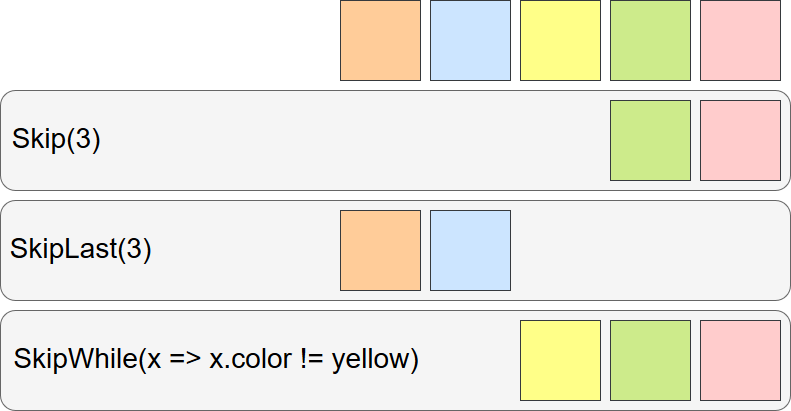The height and width of the screenshot is (411, 791).
Task: Click the blue square in the top row
Action: coord(470,40)
